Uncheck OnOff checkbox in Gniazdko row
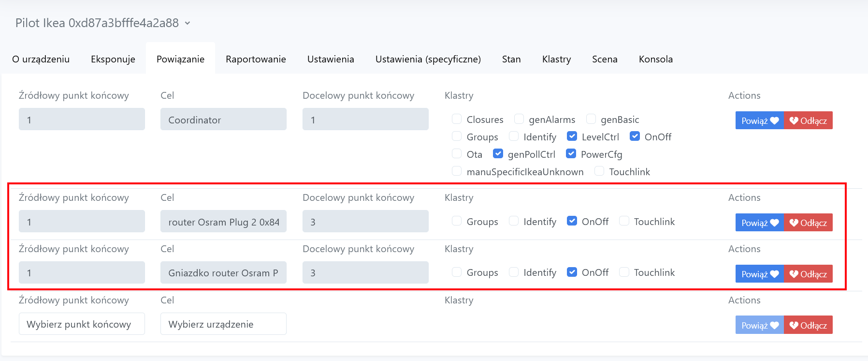The height and width of the screenshot is (361, 868). click(572, 272)
